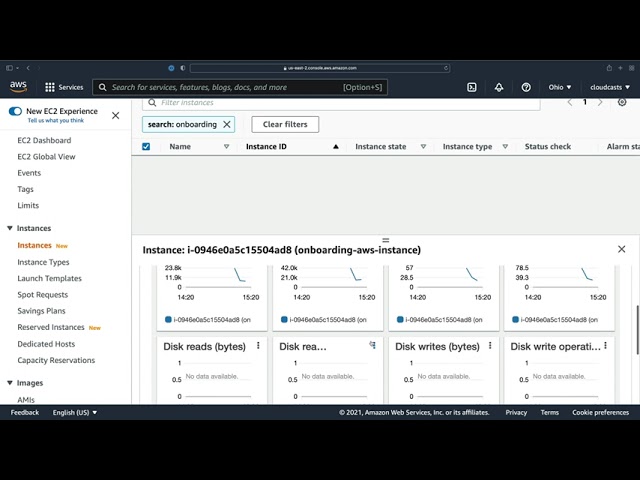Collapse the Instances sidebar section
This screenshot has width=640, height=480.
[10, 228]
